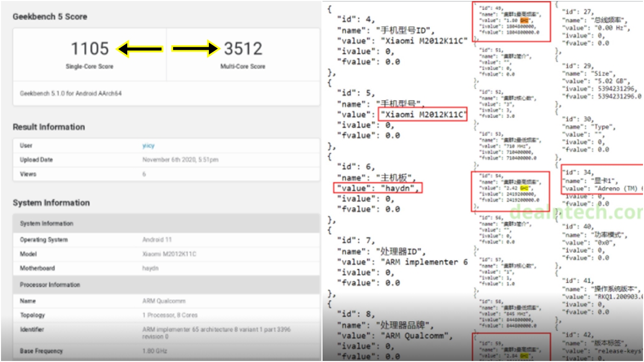Click the JSON line "id": 27

pyautogui.click(x=579, y=12)
